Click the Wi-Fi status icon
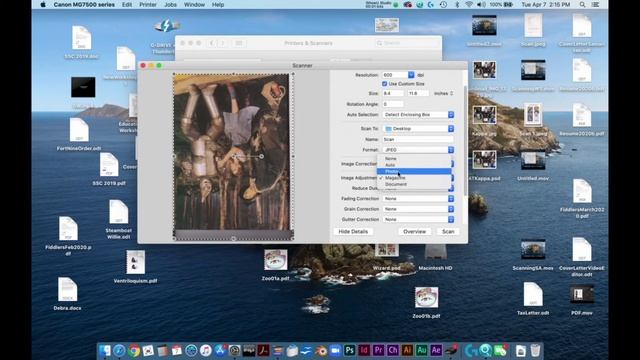Image resolution: width=640 pixels, height=360 pixels. coord(469,4)
